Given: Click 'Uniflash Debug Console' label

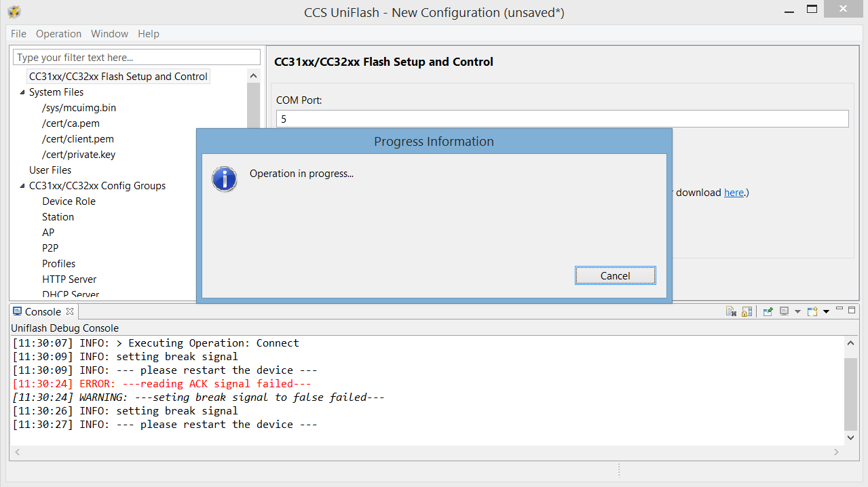Looking at the screenshot, I should [64, 328].
